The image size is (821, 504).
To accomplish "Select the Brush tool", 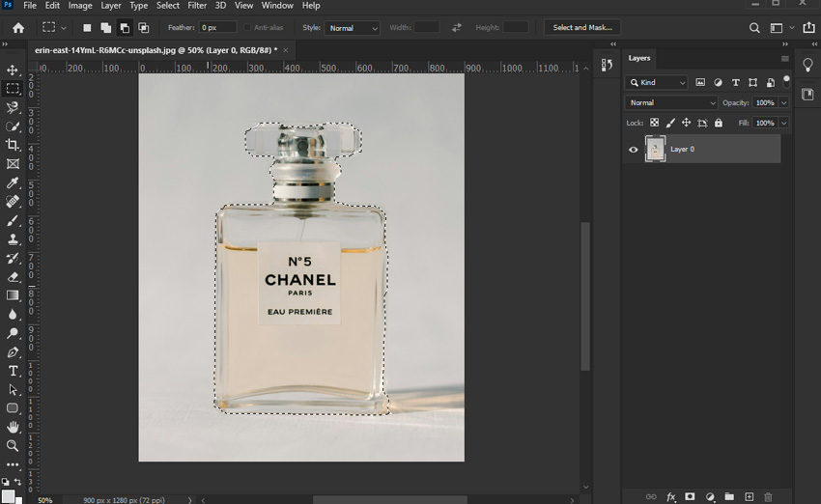I will tap(13, 220).
